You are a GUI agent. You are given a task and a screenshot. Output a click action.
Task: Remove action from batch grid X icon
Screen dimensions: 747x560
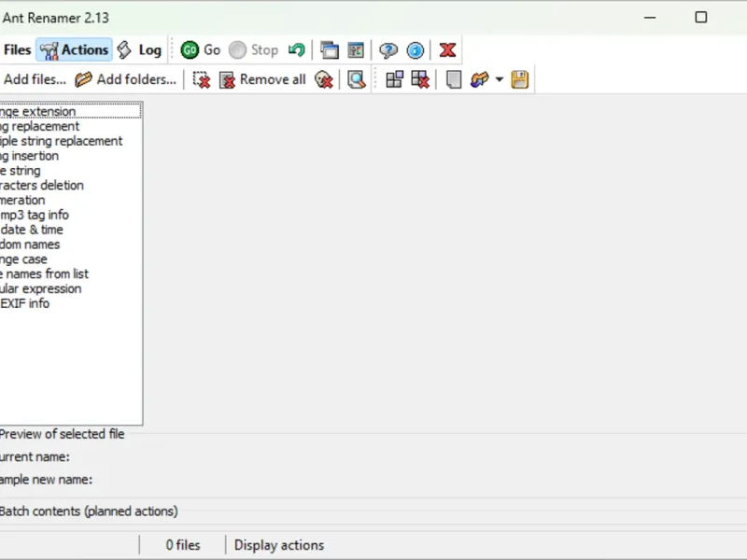point(420,79)
